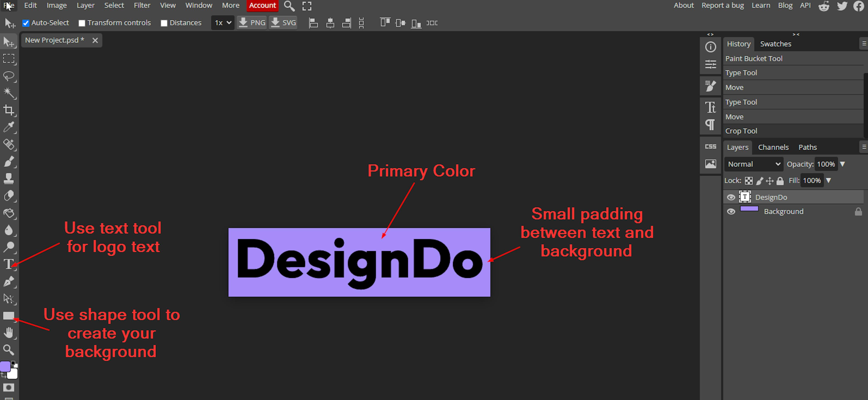Open the CSS side panel

coord(710,147)
